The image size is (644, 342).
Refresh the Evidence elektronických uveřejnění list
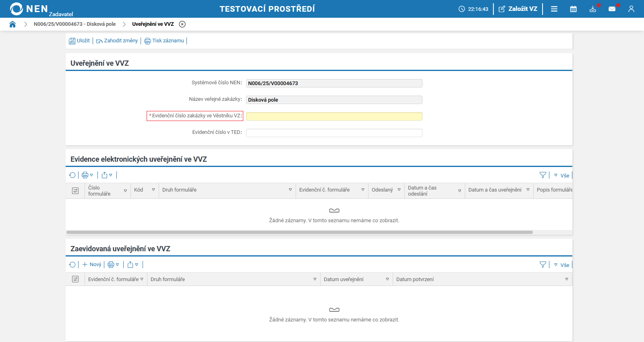[x=72, y=175]
